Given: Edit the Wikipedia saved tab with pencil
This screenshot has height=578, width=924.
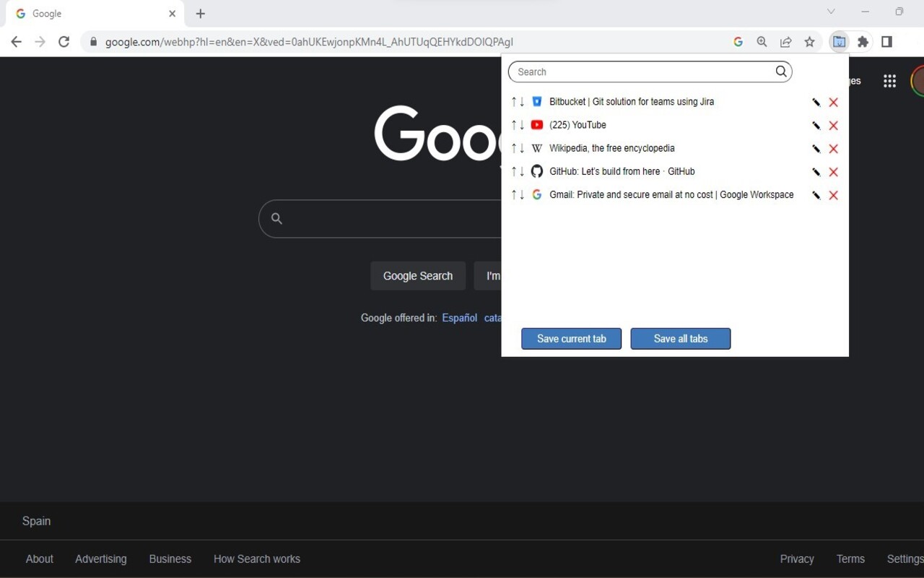Looking at the screenshot, I should point(816,149).
